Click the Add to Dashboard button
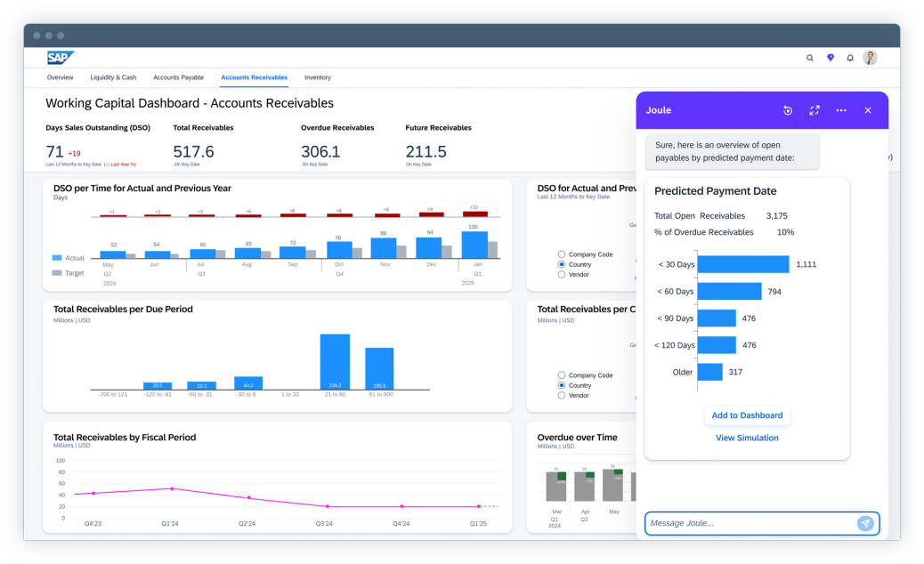The height and width of the screenshot is (564, 924). [x=747, y=415]
